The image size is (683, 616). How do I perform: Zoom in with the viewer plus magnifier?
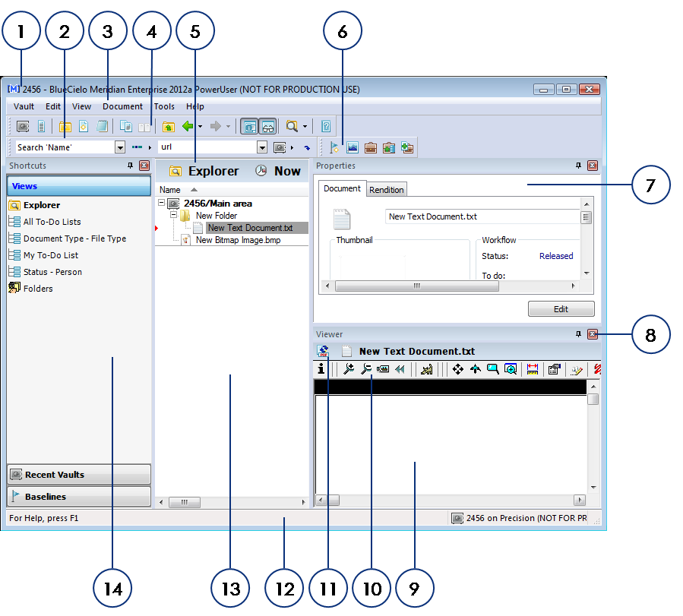tap(349, 369)
